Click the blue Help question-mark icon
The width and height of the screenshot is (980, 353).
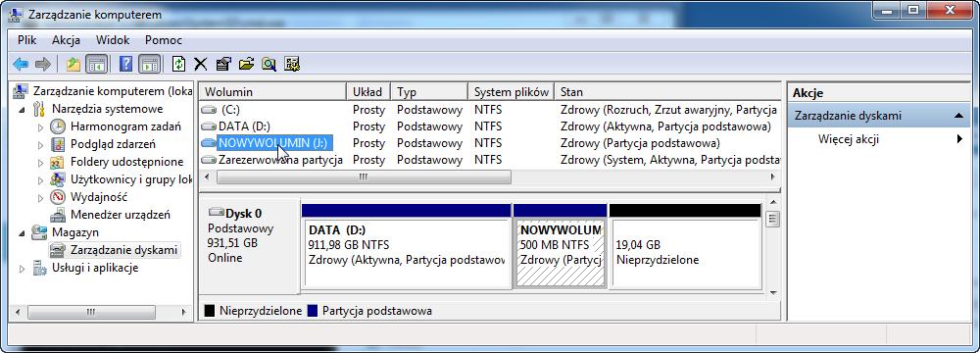click(x=126, y=64)
